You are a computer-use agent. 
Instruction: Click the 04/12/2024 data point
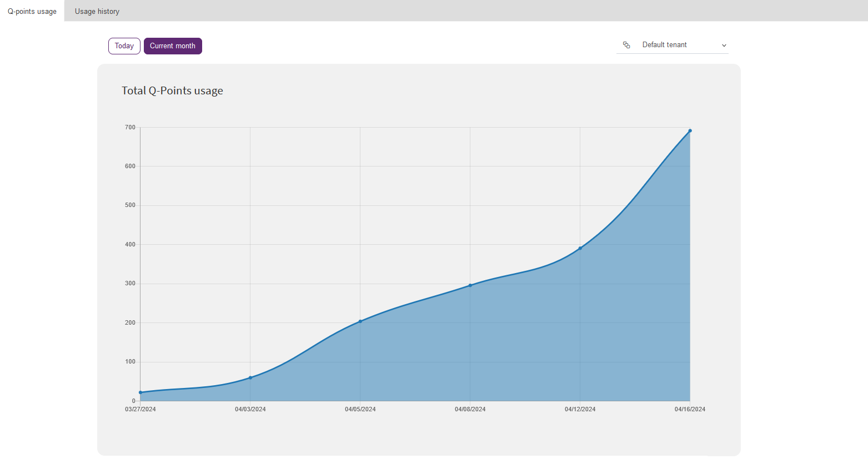pos(580,248)
